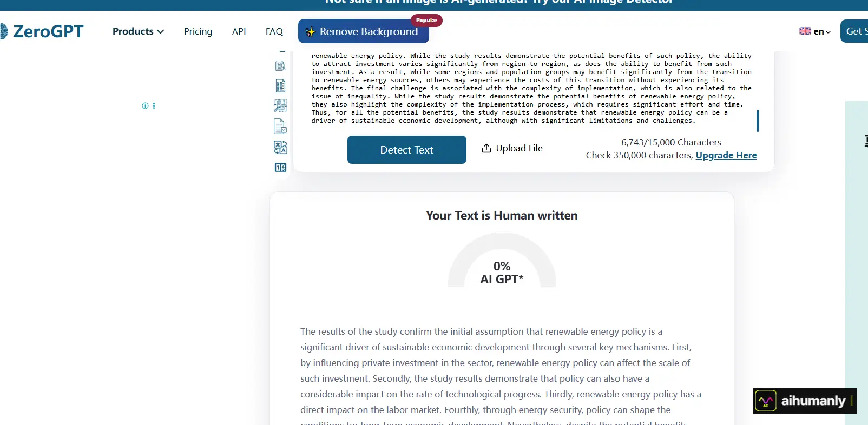The width and height of the screenshot is (868, 425).
Task: Click inside the essay text input area
Action: (530, 88)
